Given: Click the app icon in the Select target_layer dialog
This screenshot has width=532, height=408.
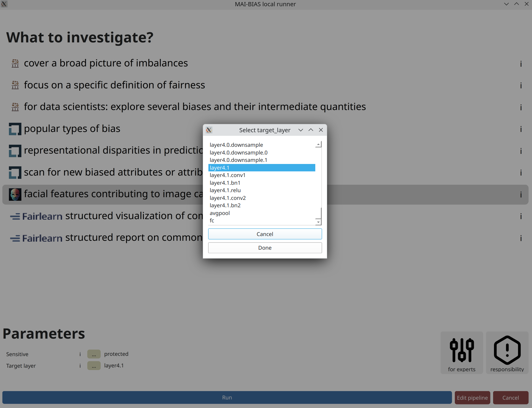Looking at the screenshot, I should click(x=209, y=130).
